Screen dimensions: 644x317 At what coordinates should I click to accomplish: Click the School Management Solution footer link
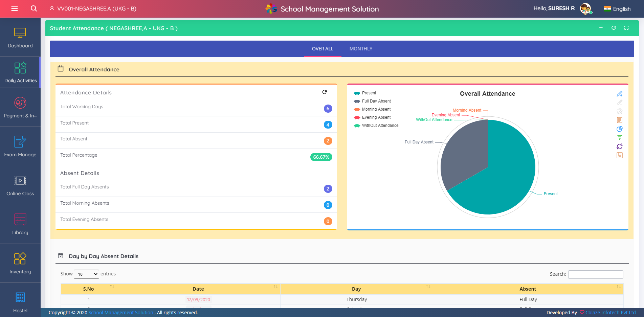pos(120,312)
